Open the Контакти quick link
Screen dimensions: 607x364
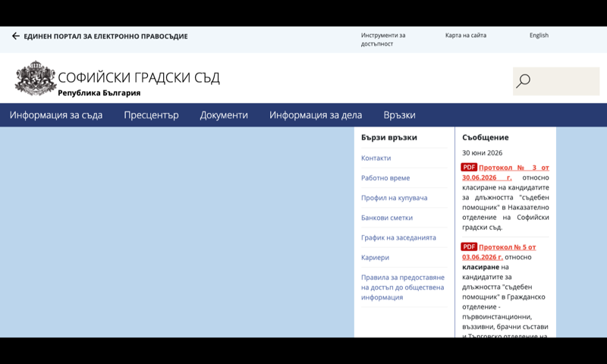[x=376, y=158]
